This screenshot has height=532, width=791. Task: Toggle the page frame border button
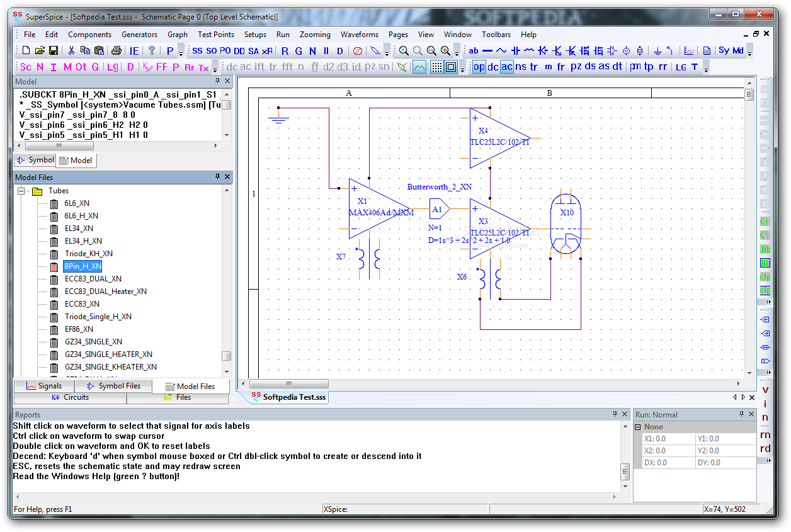point(451,67)
